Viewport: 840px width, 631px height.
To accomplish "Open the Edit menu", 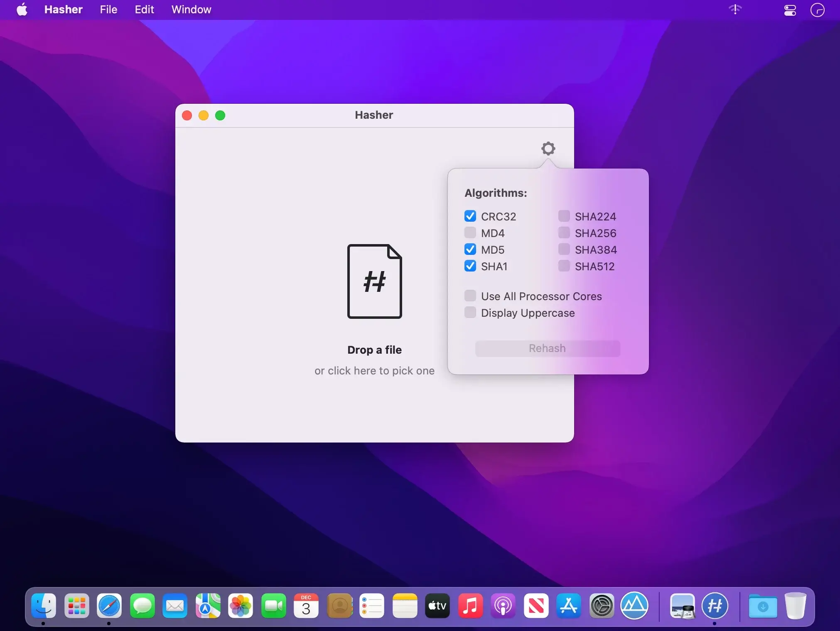I will pyautogui.click(x=144, y=10).
